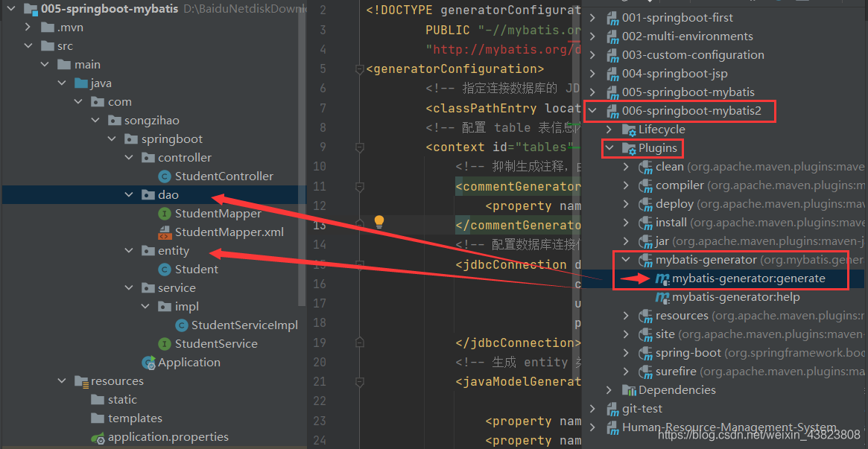Open Student entity class icon

[x=165, y=270]
